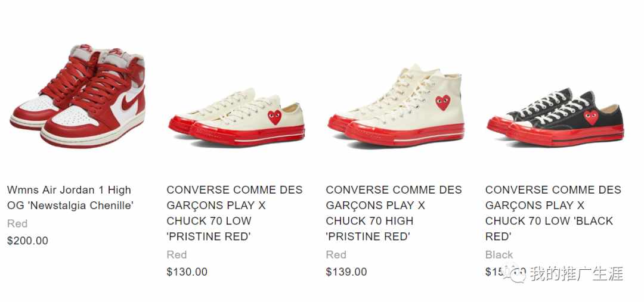Open the Chuck 70 Low 'Black Red' title link
The height and width of the screenshot is (302, 644).
click(553, 213)
